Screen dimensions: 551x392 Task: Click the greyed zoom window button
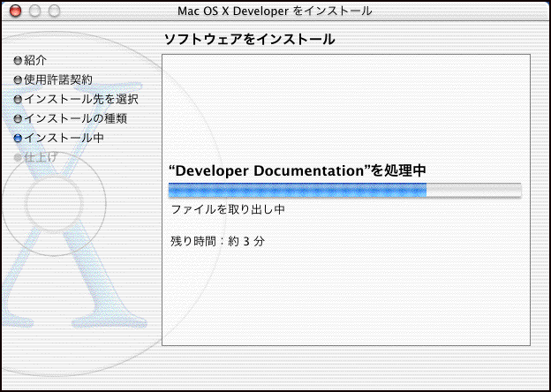pyautogui.click(x=54, y=11)
